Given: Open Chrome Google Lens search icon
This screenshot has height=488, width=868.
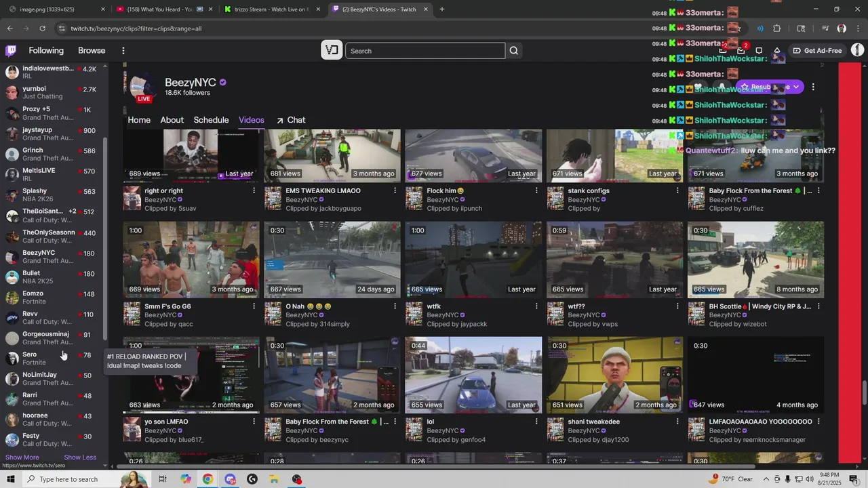Looking at the screenshot, I should pyautogui.click(x=801, y=28).
